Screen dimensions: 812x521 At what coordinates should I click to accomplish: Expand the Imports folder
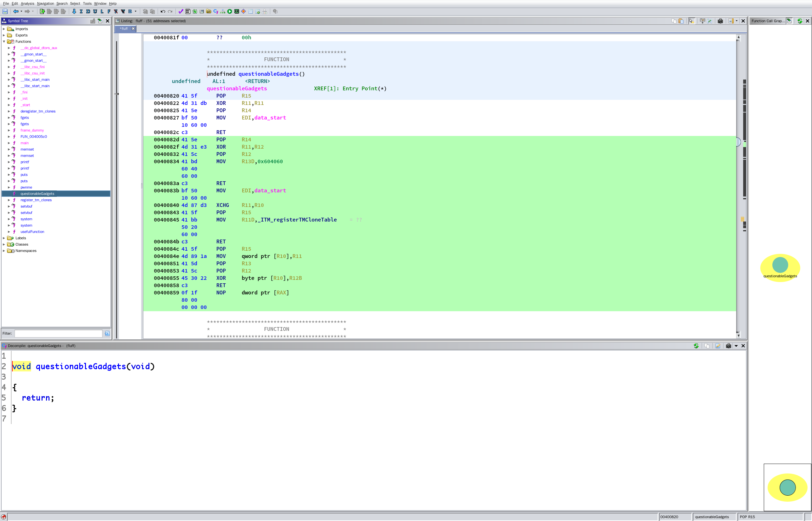(x=4, y=29)
